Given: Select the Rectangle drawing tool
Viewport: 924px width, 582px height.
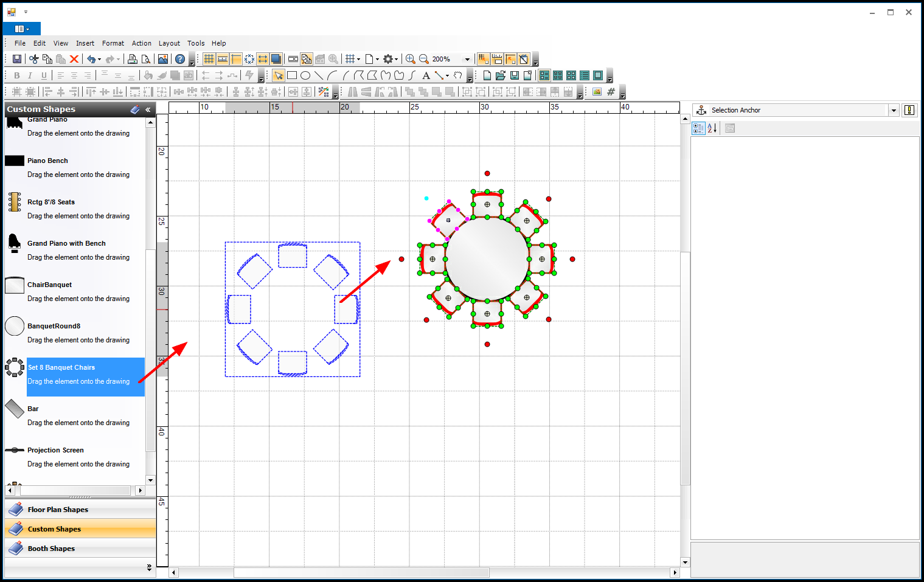Looking at the screenshot, I should (x=292, y=75).
